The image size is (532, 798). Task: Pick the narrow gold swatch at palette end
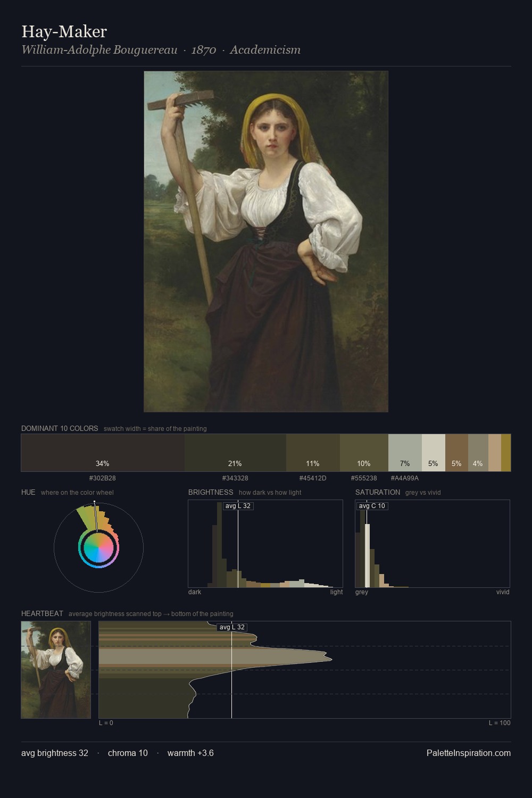[x=506, y=453]
